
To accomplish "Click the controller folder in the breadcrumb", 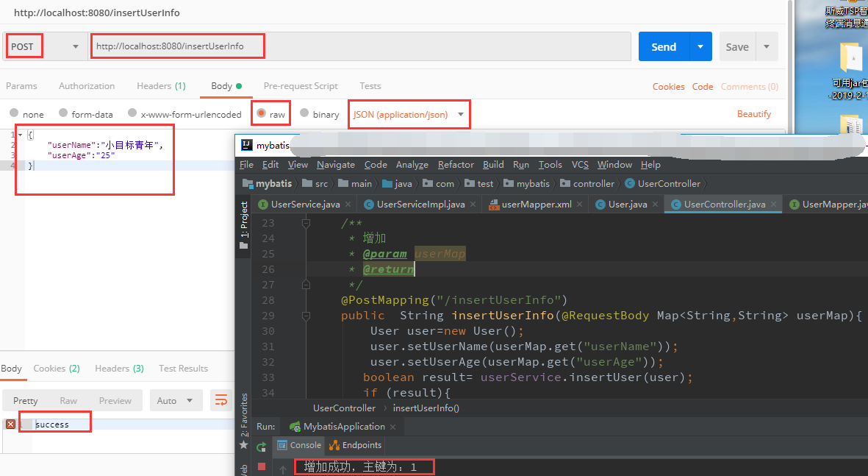I will (x=587, y=183).
